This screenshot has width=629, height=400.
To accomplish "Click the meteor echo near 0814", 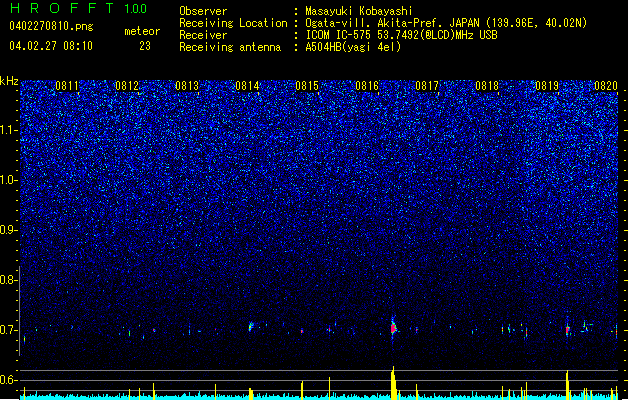I will coord(251,327).
